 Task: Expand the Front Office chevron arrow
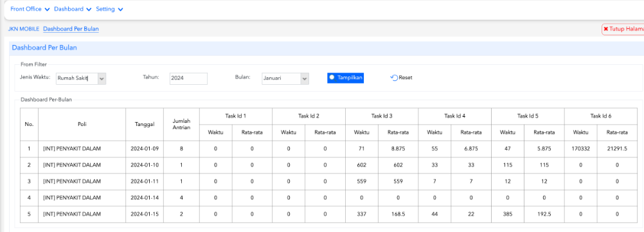[x=46, y=10]
